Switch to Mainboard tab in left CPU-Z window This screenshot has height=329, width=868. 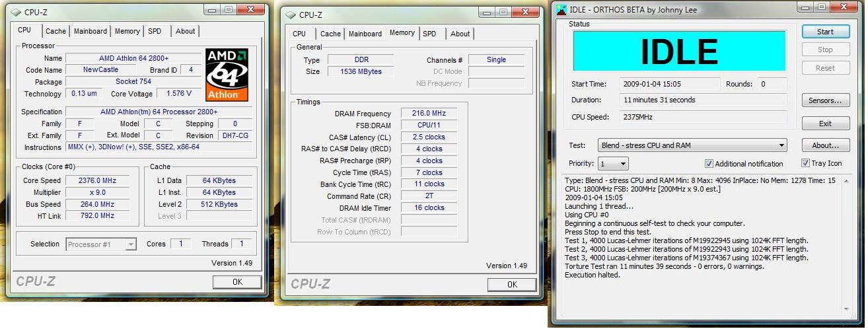(90, 31)
